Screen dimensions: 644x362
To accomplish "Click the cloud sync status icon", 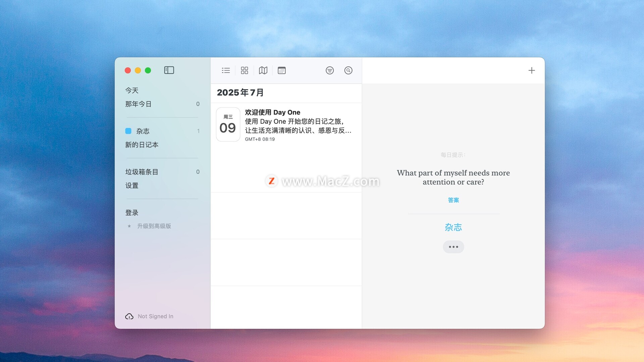I will pyautogui.click(x=129, y=316).
